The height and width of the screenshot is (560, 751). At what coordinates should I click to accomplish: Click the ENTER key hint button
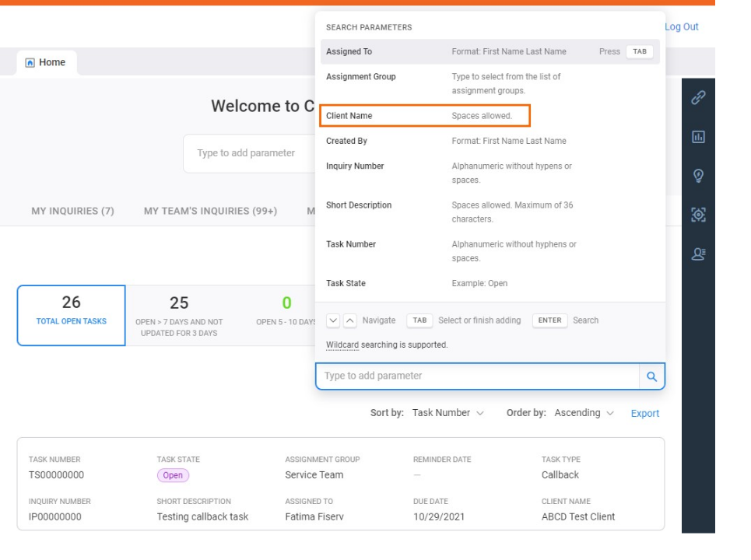pyautogui.click(x=549, y=320)
